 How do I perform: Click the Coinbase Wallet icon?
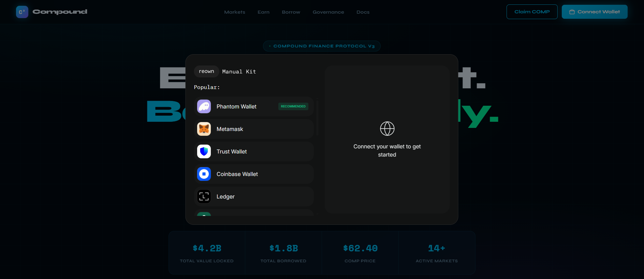pos(204,174)
